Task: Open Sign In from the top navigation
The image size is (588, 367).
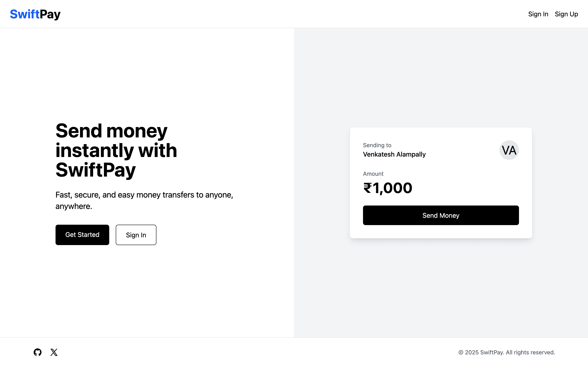Action: point(538,14)
